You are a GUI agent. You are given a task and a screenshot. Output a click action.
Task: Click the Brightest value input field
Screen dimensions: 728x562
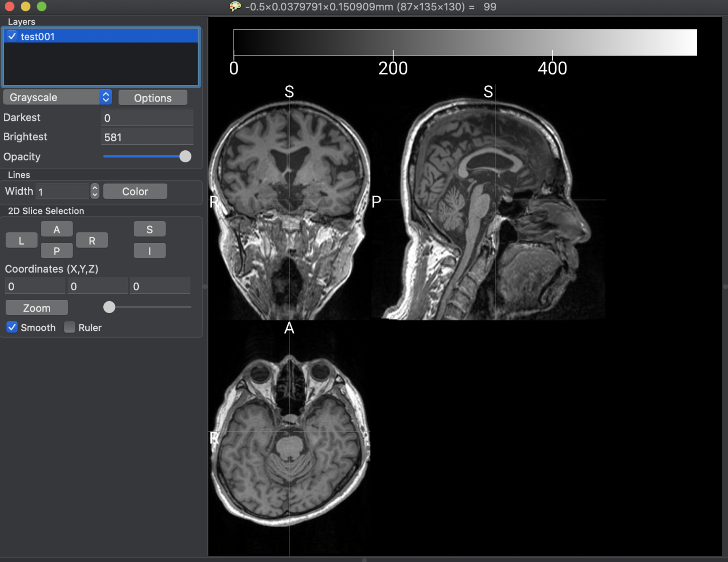click(x=147, y=137)
